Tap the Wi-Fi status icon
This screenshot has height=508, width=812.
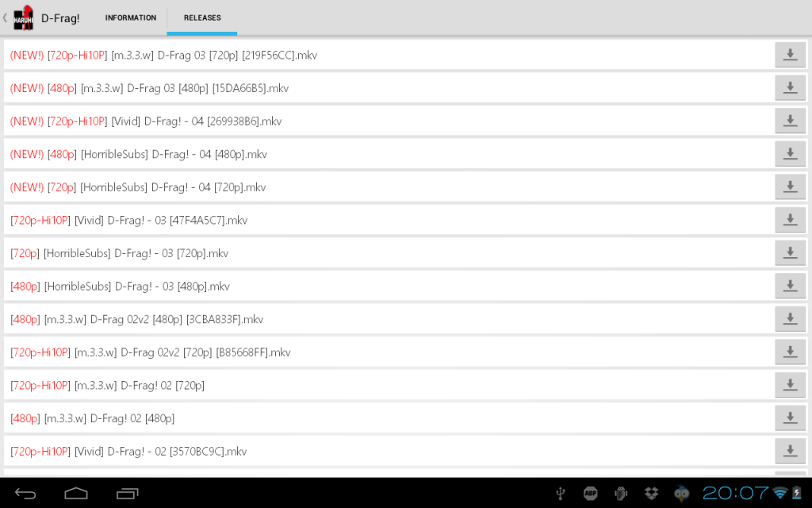pos(780,493)
